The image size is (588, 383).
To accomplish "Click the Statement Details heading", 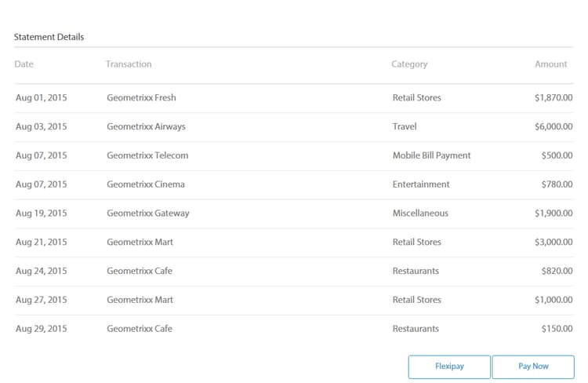I will tap(49, 37).
